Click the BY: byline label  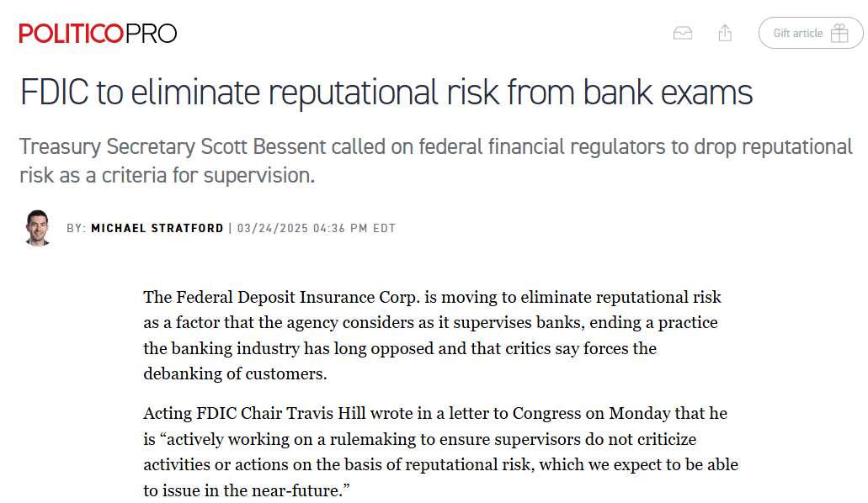pyautogui.click(x=77, y=227)
